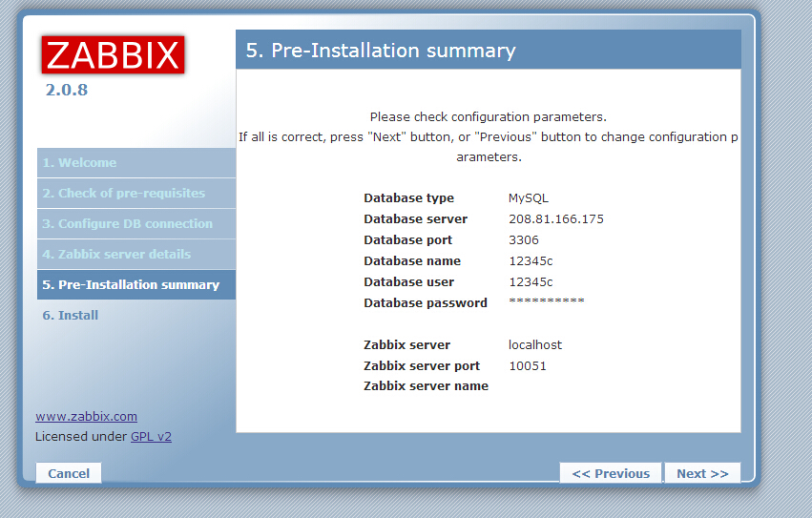This screenshot has width=812, height=518.
Task: Click the Database server label
Action: coord(415,219)
